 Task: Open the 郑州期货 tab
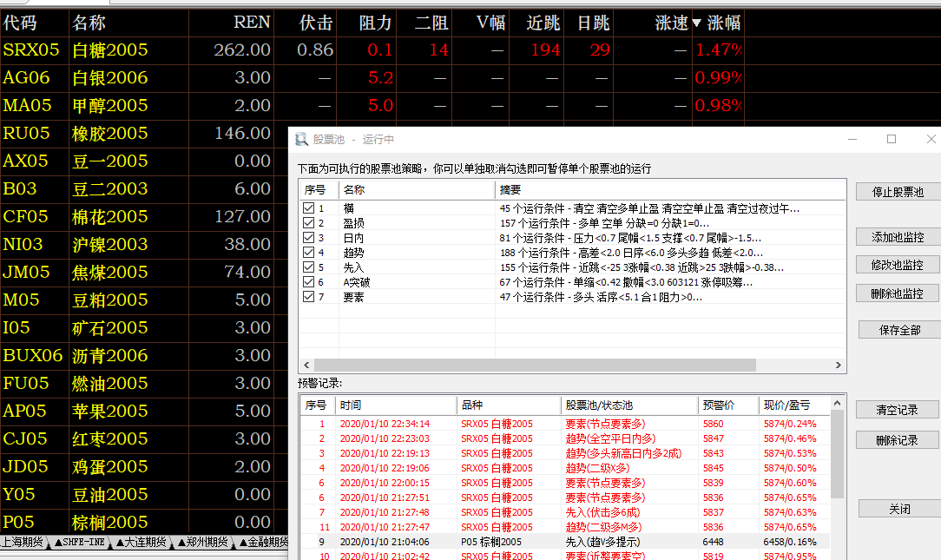pos(203,543)
